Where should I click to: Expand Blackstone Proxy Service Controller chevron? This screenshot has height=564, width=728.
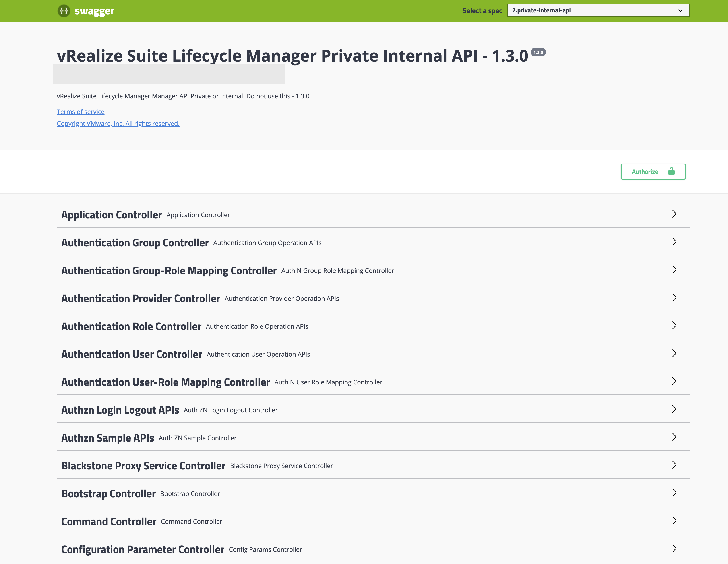(x=674, y=465)
